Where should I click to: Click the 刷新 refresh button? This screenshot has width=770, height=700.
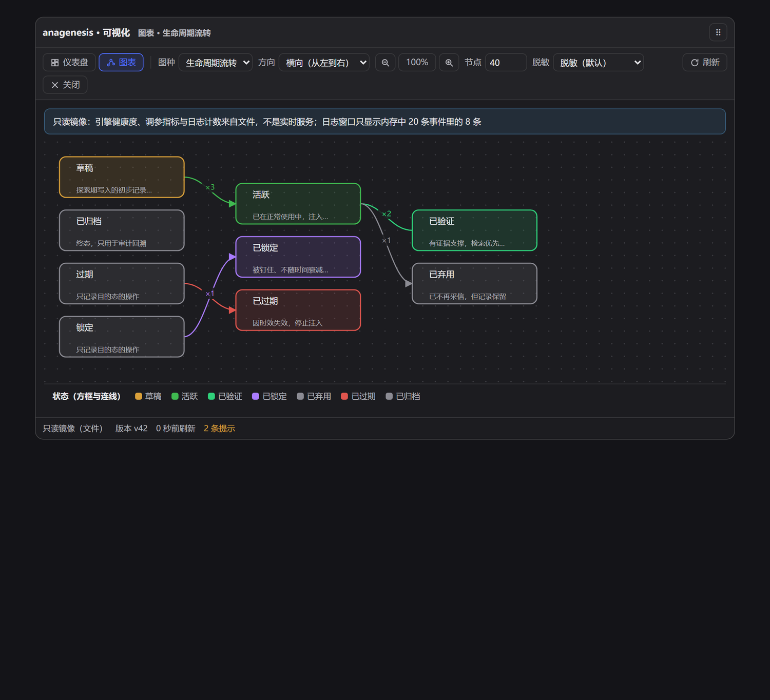point(705,63)
